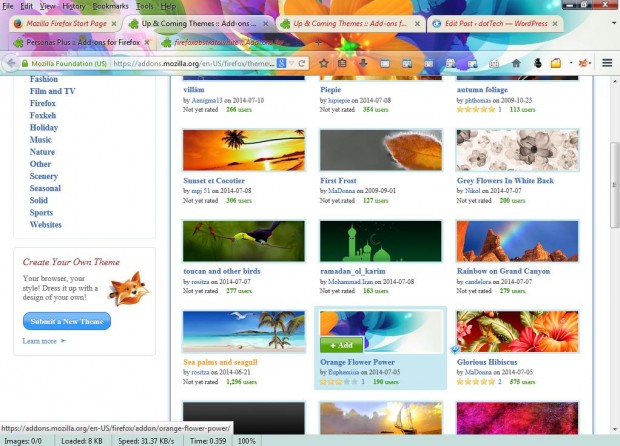
Task: Reload the page
Action: [x=302, y=63]
